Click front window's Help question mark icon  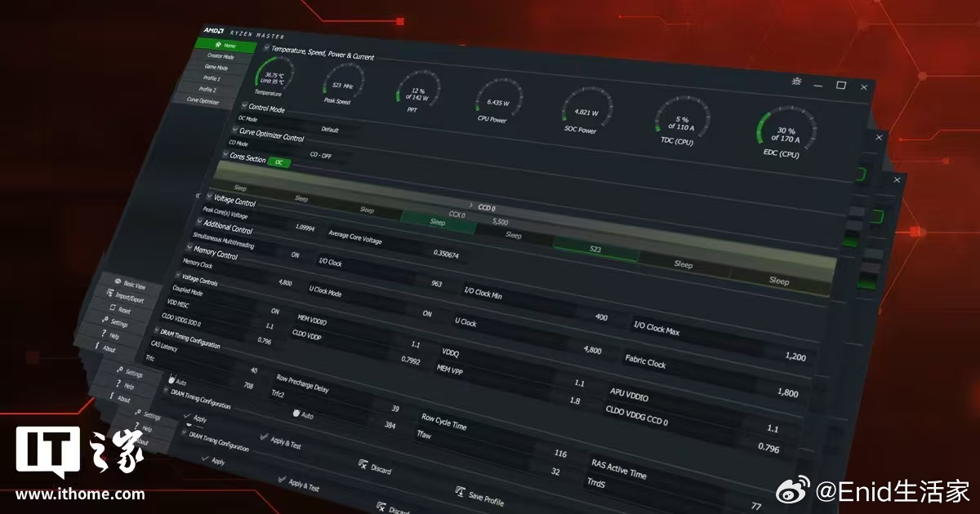pyautogui.click(x=102, y=334)
